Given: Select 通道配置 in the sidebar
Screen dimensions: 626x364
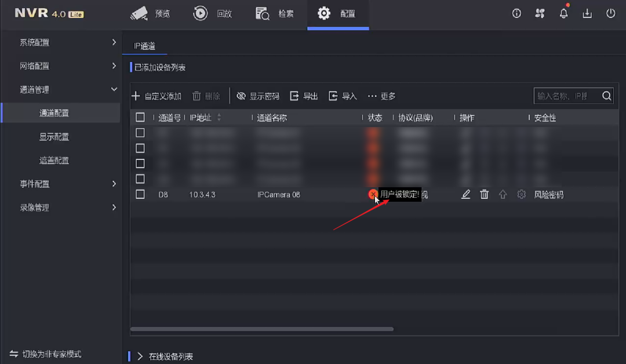Looking at the screenshot, I should click(x=61, y=113).
